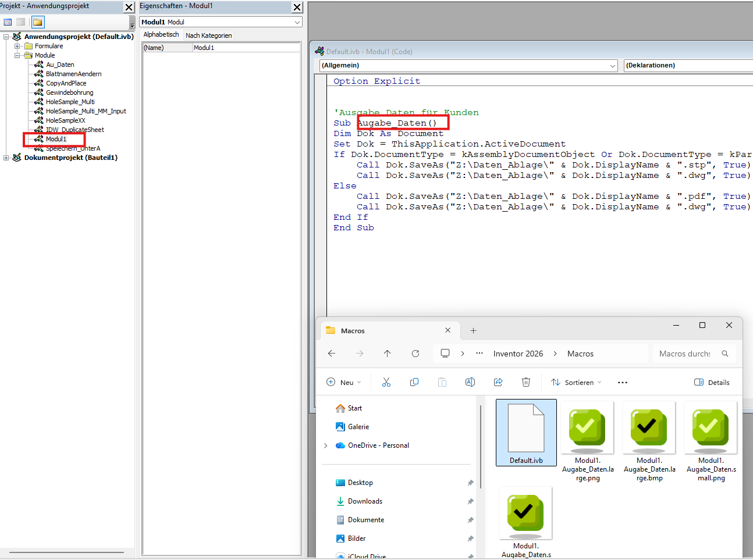Click the Share icon in Explorer toolbar
Viewport: 753px width, 560px height.
click(x=498, y=382)
